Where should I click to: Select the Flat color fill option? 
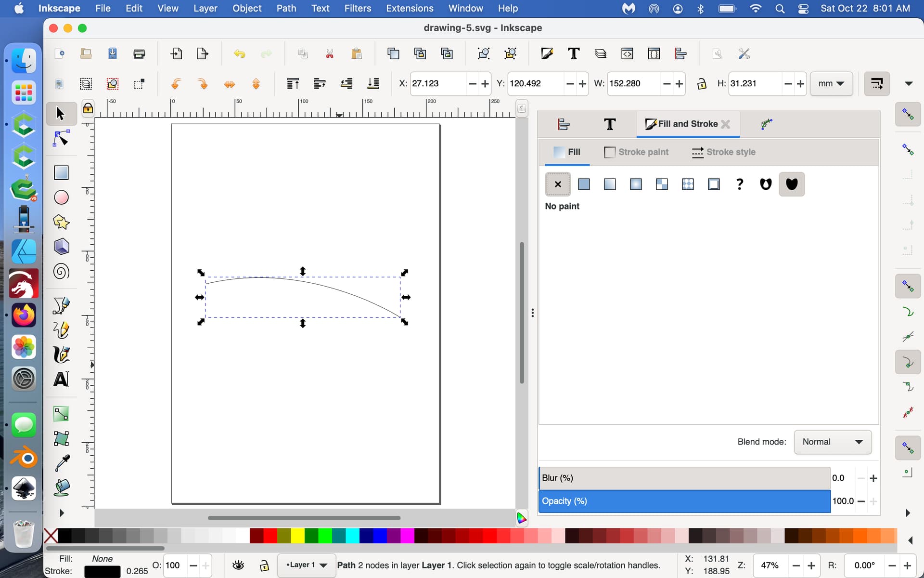[584, 184]
